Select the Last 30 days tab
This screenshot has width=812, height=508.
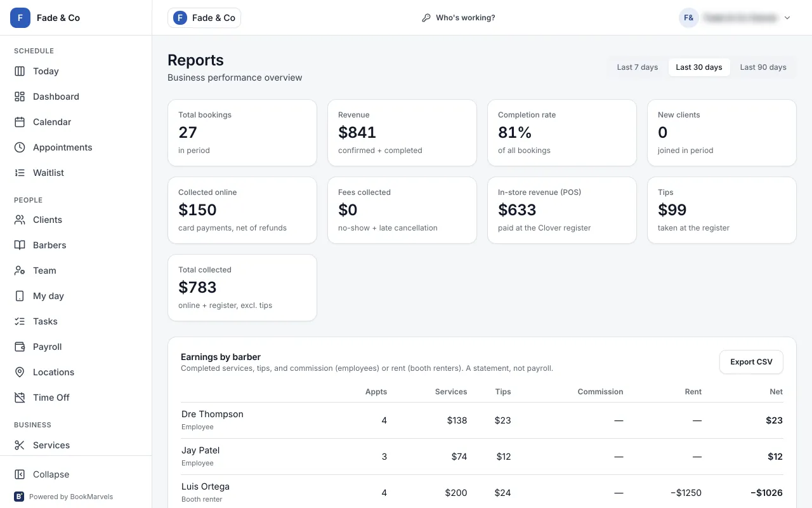(699, 67)
